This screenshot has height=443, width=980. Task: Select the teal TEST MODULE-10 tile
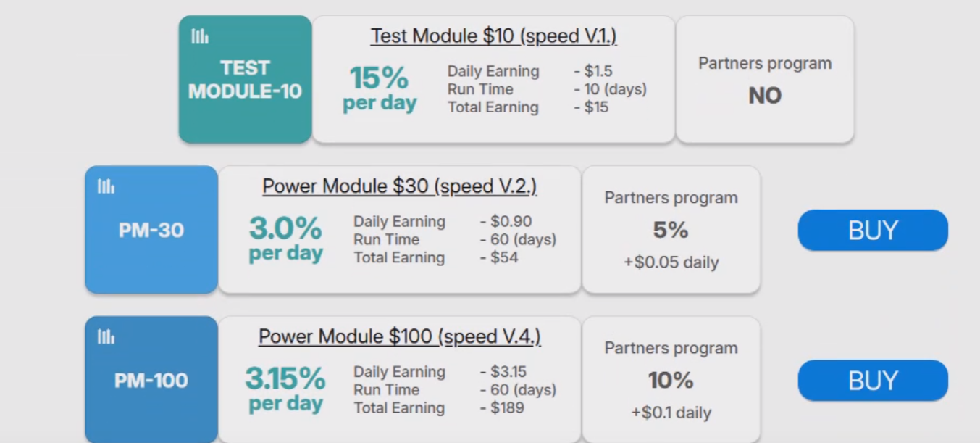coord(246,79)
